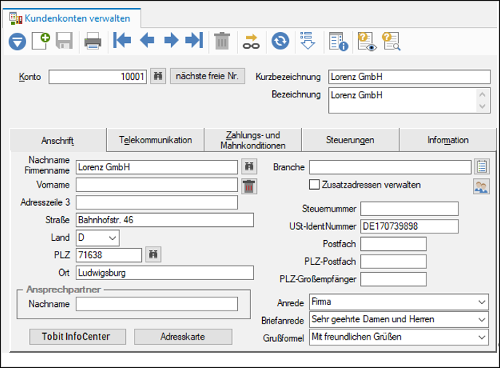Click the Bezeichnung field scroll down arrow
The image size is (500, 368).
pos(482,107)
